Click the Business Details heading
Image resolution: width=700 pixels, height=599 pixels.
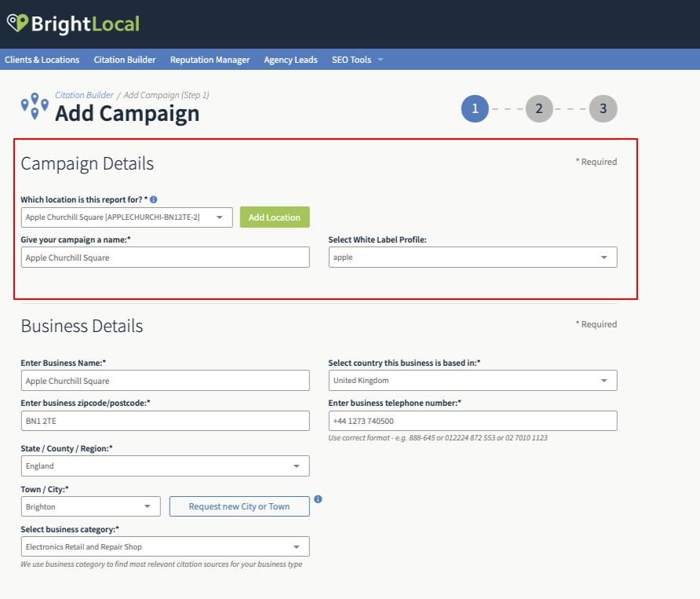[x=82, y=326]
